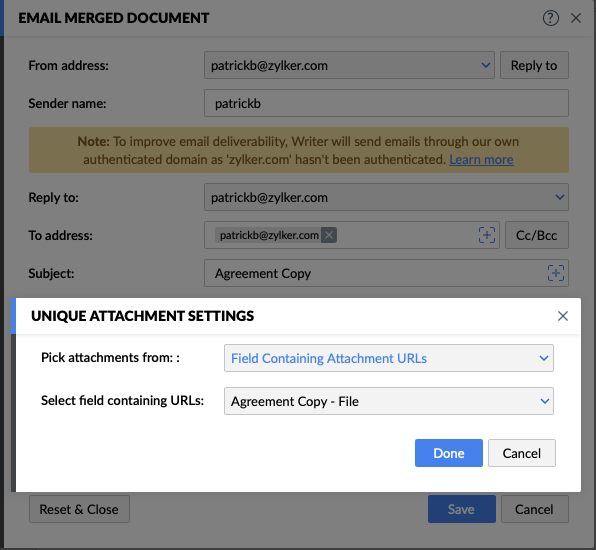596x550 pixels.
Task: Click the Cc/Bcc button
Action: pos(537,235)
